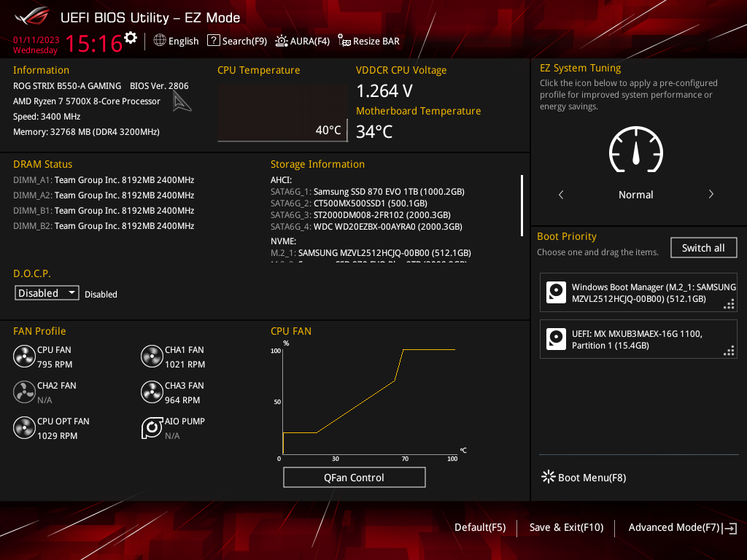Click the CPU OPT FAN indicator
747x560 pixels.
point(24,428)
